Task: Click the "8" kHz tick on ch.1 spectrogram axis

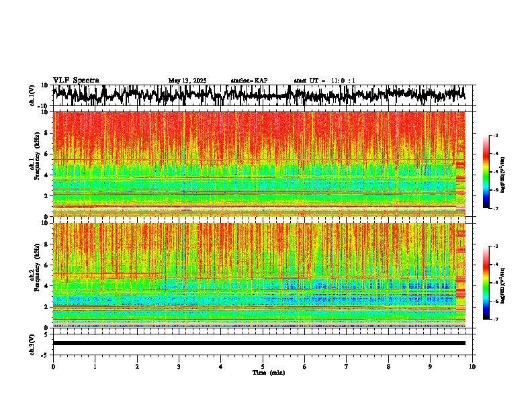Action: point(46,133)
